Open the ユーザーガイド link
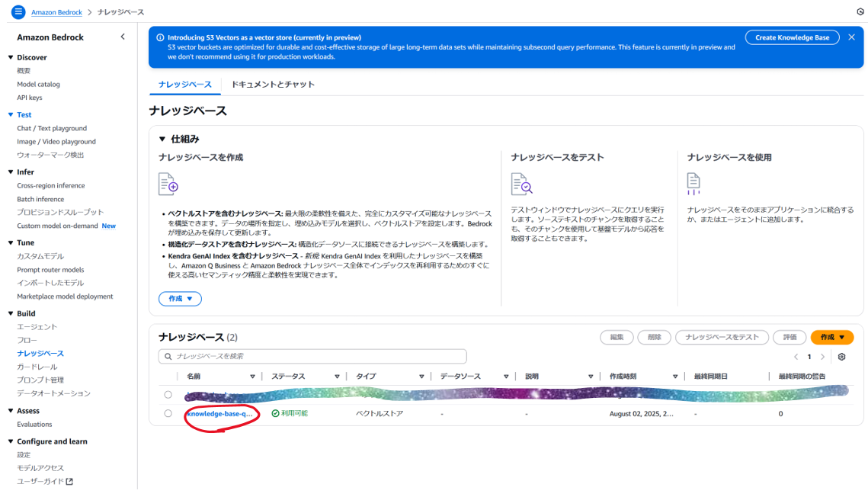 point(40,482)
